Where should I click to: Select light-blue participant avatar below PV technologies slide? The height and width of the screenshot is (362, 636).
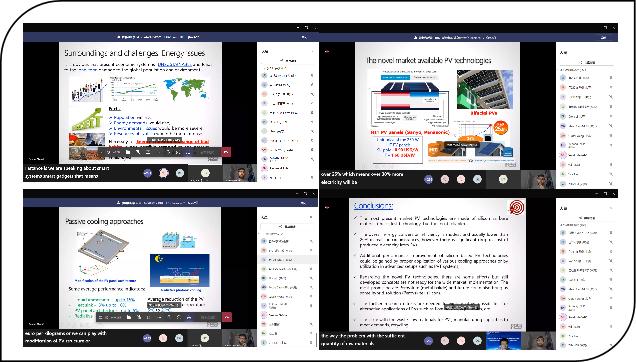(x=477, y=179)
